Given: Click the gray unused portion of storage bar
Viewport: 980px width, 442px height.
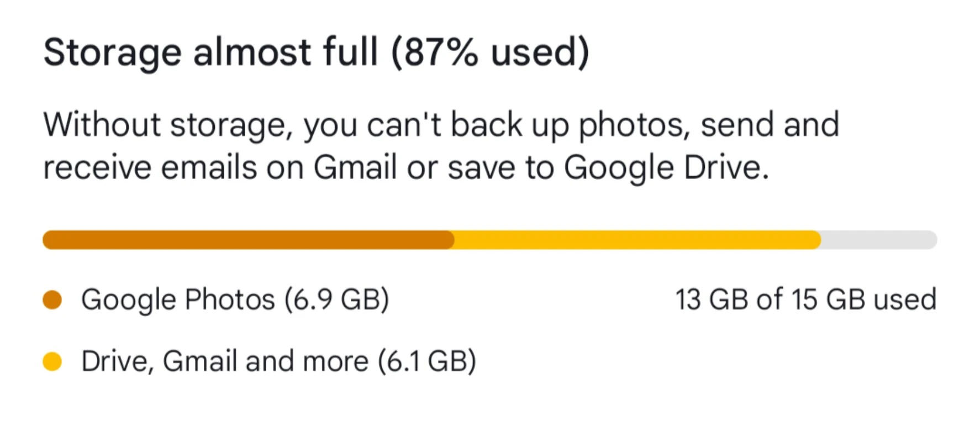Looking at the screenshot, I should click(x=878, y=240).
